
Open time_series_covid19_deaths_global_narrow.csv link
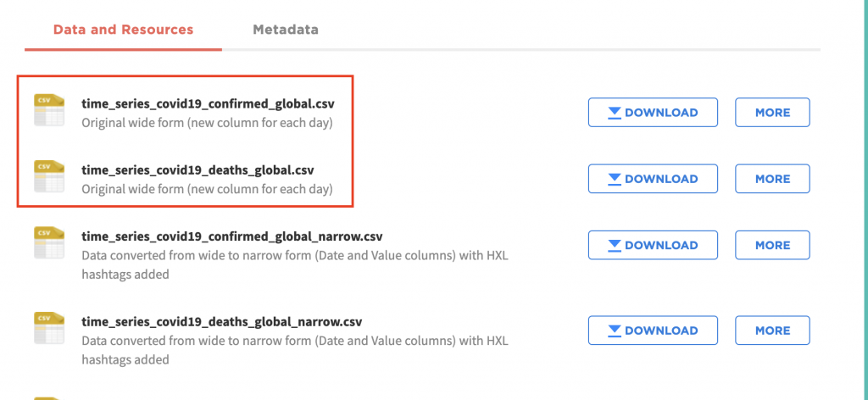(222, 321)
